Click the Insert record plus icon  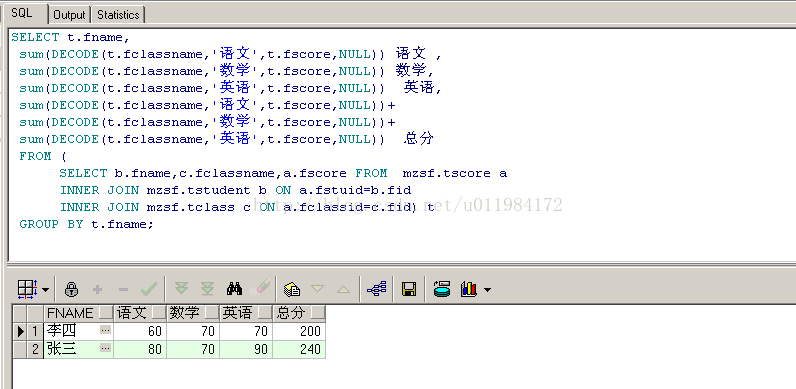(x=97, y=289)
